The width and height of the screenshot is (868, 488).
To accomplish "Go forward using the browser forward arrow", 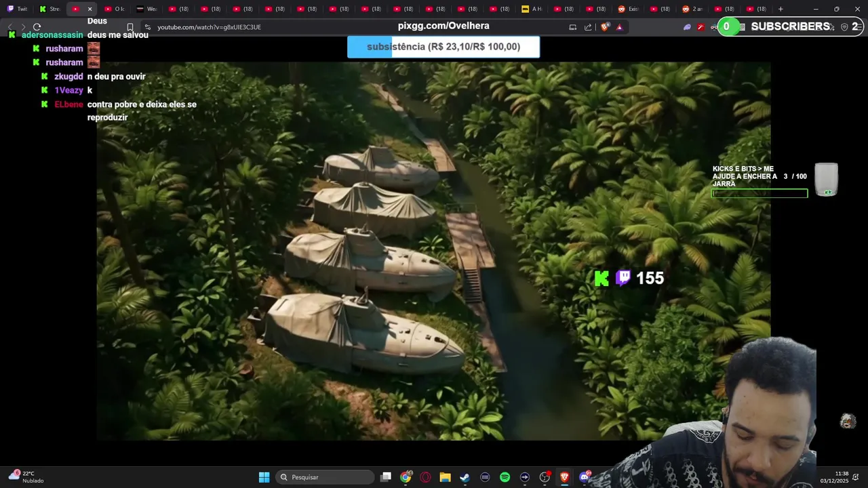I will tap(23, 27).
